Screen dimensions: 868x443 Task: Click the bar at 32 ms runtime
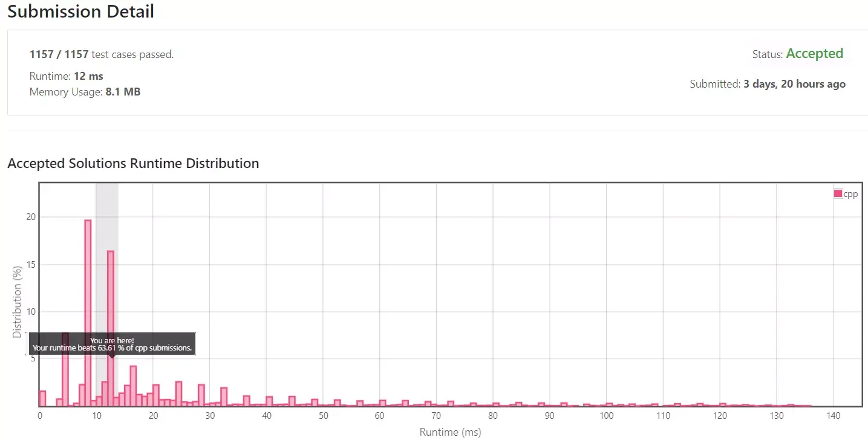point(224,396)
